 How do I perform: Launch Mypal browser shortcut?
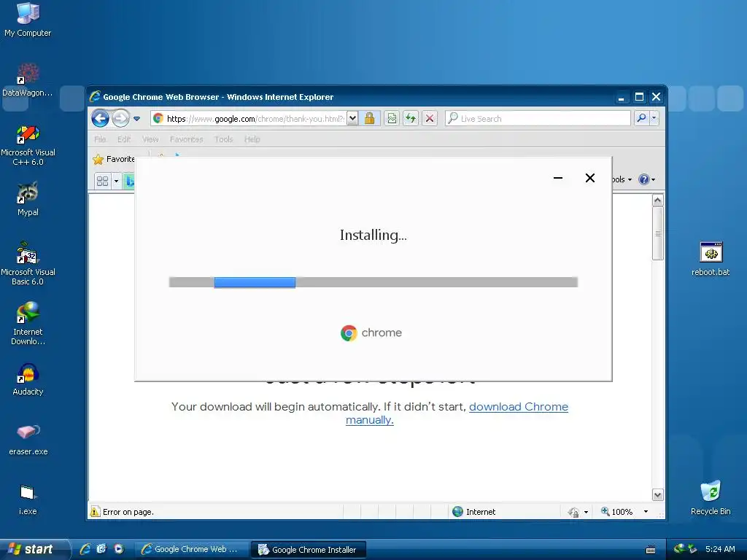pos(28,199)
